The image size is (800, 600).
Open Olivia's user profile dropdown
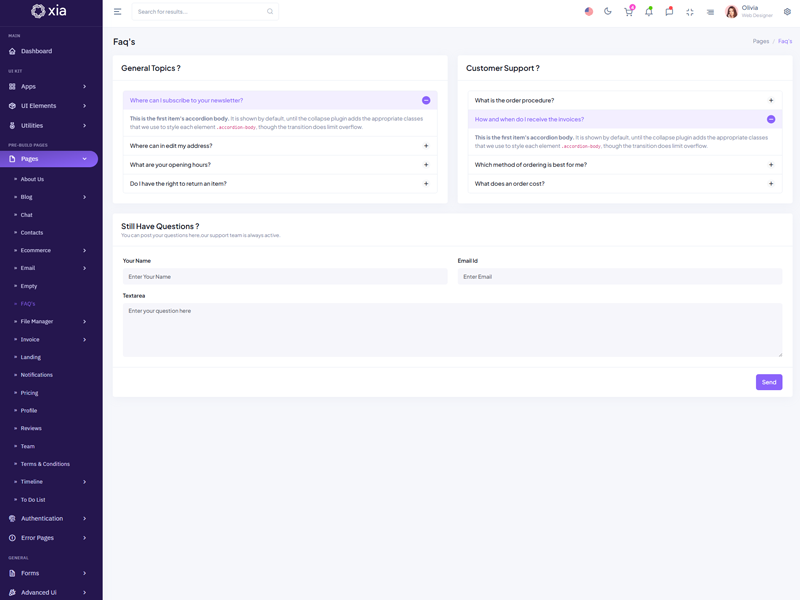[x=748, y=12]
